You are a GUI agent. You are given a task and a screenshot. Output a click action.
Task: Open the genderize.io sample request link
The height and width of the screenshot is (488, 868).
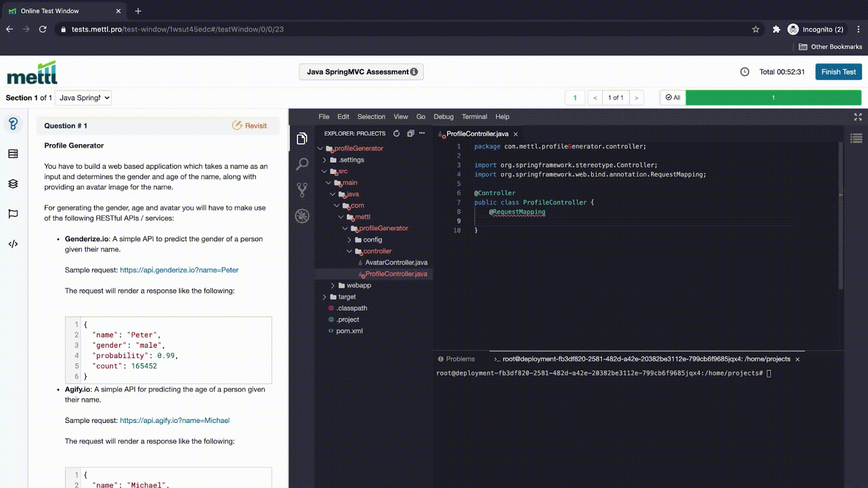[x=179, y=269]
